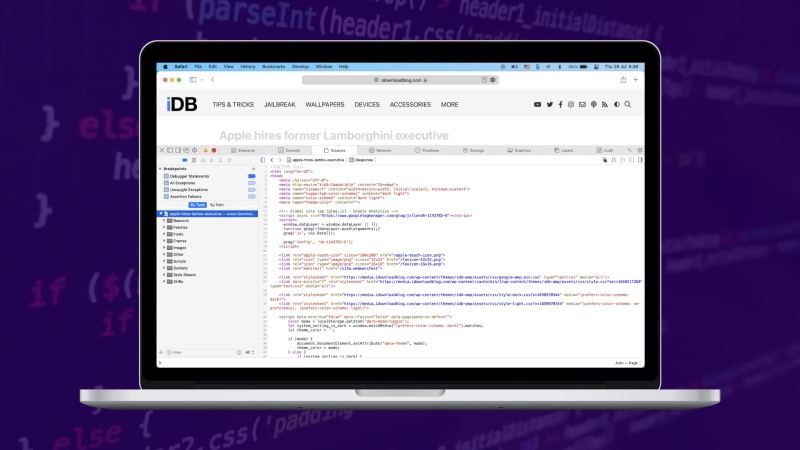The height and width of the screenshot is (450, 800).
Task: Toggle the navigation sidebar icon left of source path
Action: pos(263,160)
